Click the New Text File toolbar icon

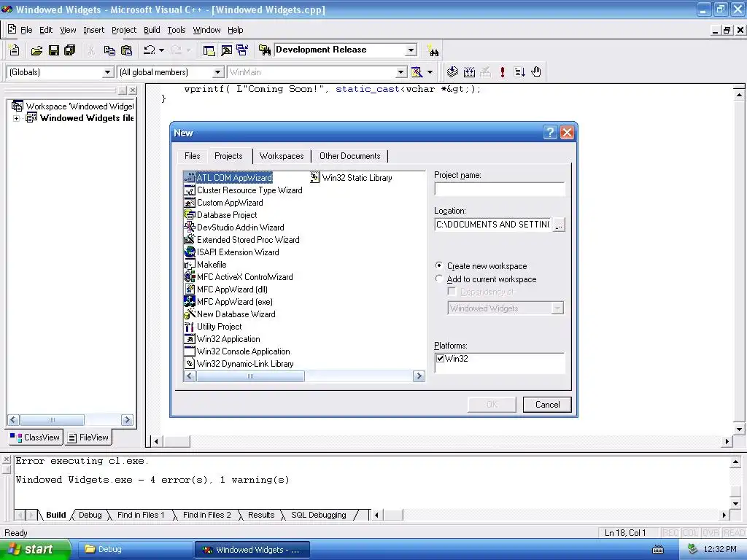[x=15, y=50]
